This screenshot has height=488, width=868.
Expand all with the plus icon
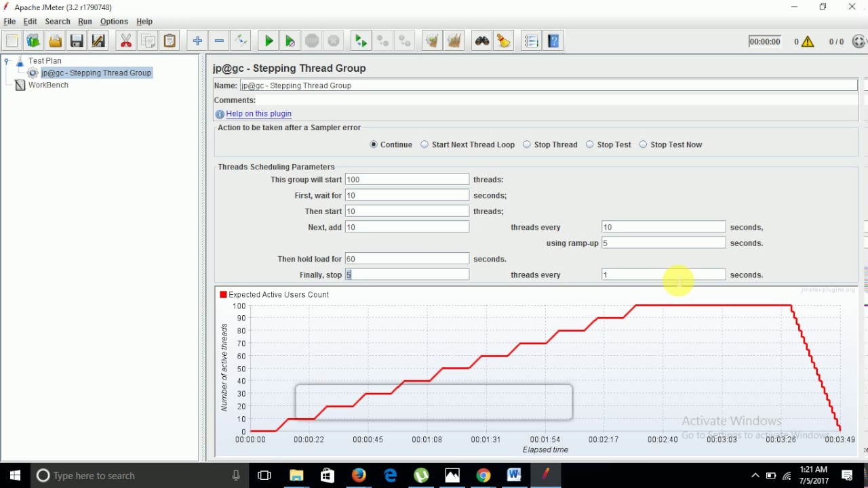(x=197, y=41)
